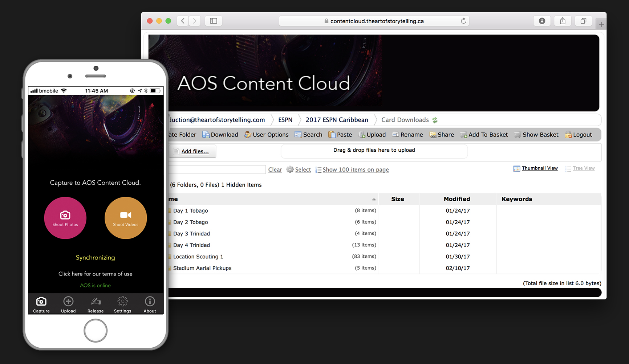Open the Upload tab in phone app
The image size is (629, 364).
coord(68,304)
